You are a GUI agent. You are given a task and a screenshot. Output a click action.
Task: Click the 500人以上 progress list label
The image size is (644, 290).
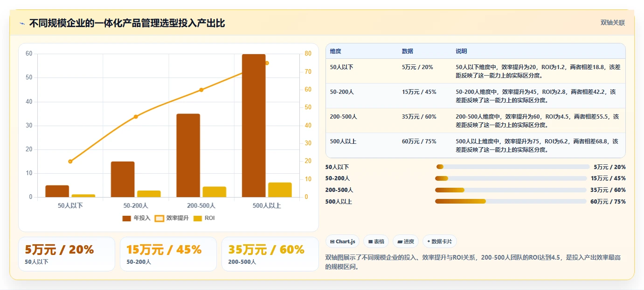(339, 202)
